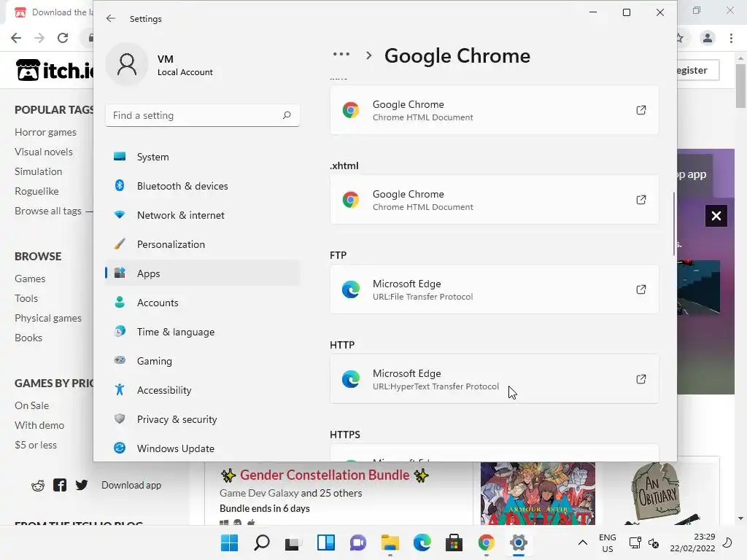Close the itch.io promo banner with X

(x=716, y=216)
